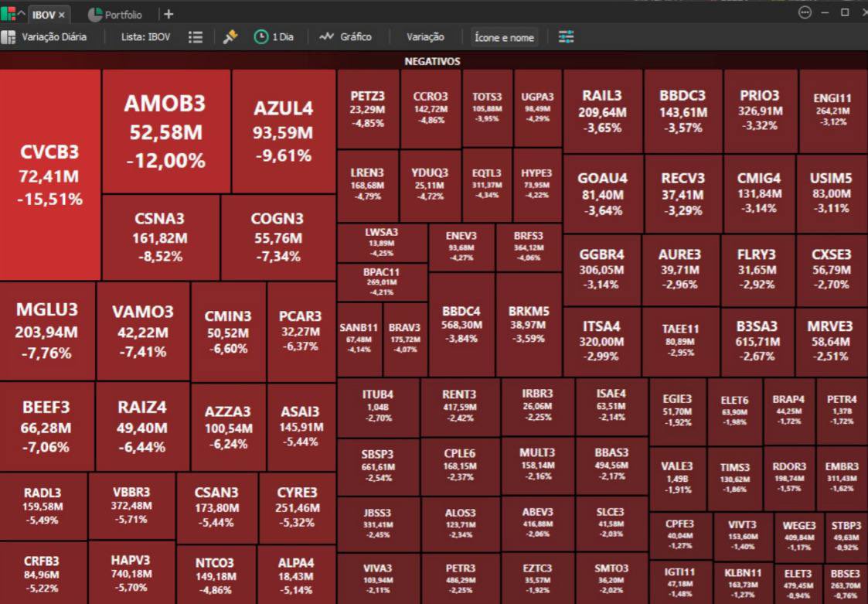868x604 pixels.
Task: Open the PETR4 tile
Action: tap(842, 410)
